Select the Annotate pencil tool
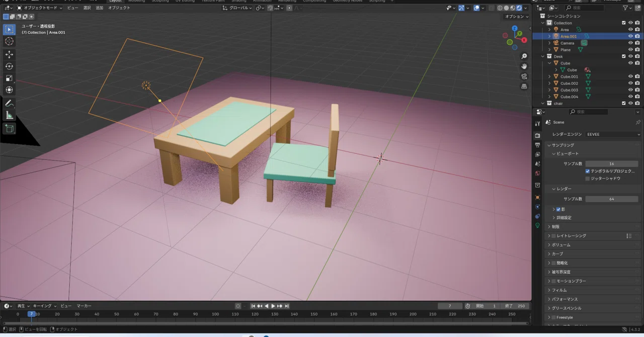This screenshot has width=644, height=337. tap(9, 103)
